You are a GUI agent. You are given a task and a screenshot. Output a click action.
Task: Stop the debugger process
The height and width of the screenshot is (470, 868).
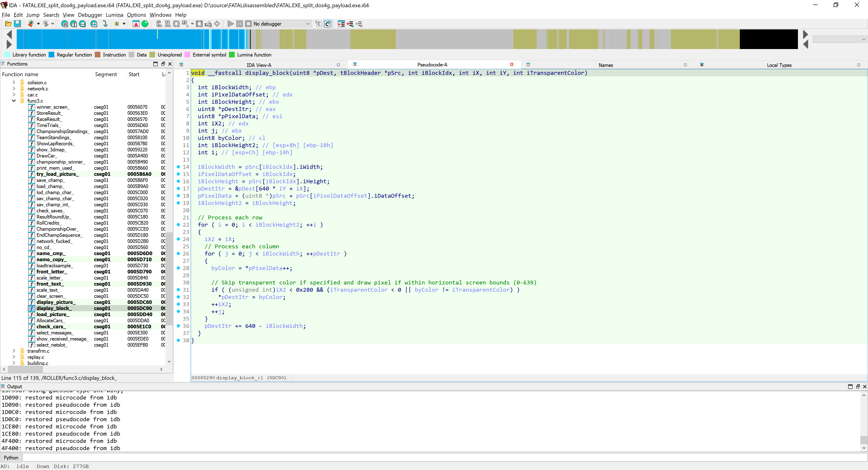tap(248, 23)
